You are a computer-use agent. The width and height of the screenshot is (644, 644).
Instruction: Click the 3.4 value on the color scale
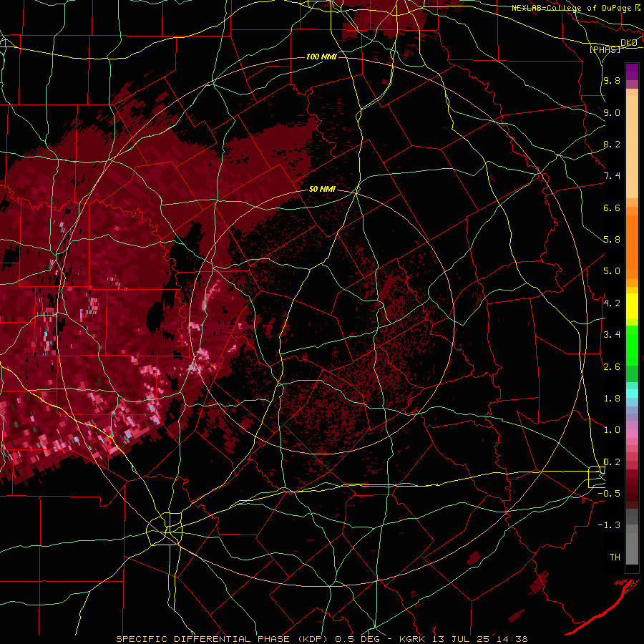(x=612, y=335)
